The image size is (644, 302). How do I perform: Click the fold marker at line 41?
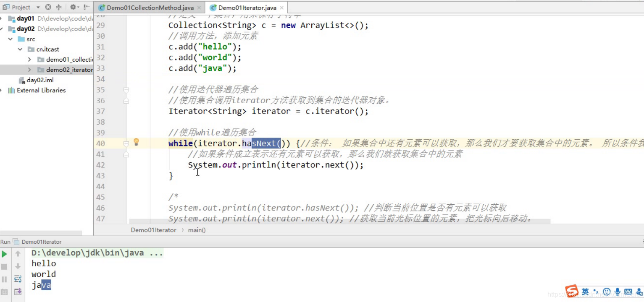click(x=126, y=154)
